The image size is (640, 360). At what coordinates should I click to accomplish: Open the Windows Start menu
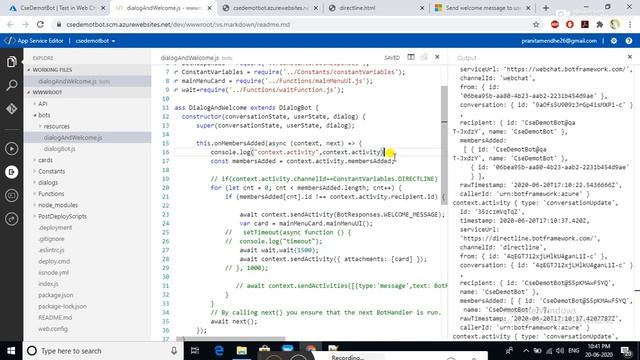11,351
